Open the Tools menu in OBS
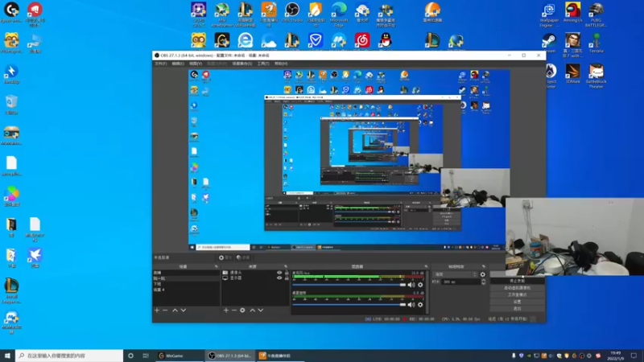This screenshot has height=362, width=644. 263,64
